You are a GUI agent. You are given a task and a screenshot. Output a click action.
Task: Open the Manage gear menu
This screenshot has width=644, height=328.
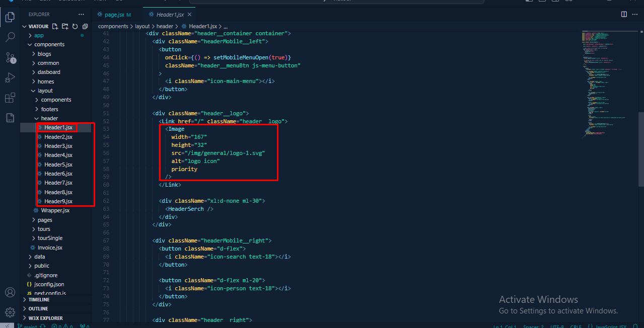[x=10, y=312]
